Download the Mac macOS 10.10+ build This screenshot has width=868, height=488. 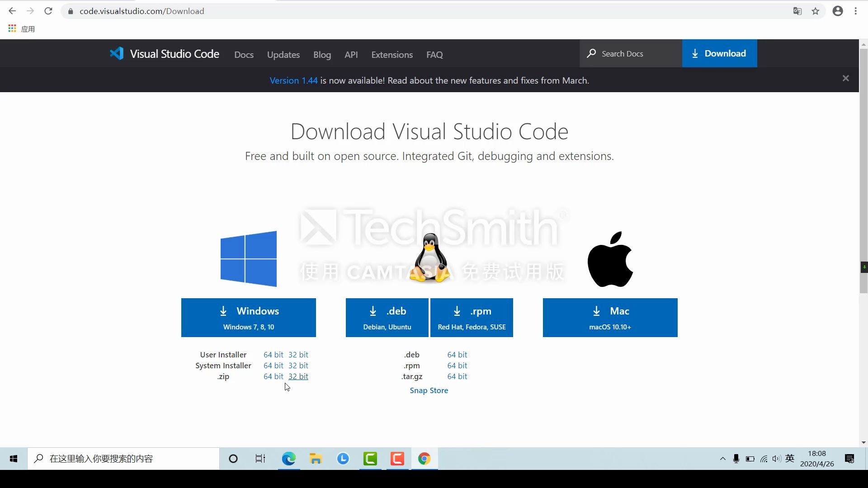[x=610, y=318]
